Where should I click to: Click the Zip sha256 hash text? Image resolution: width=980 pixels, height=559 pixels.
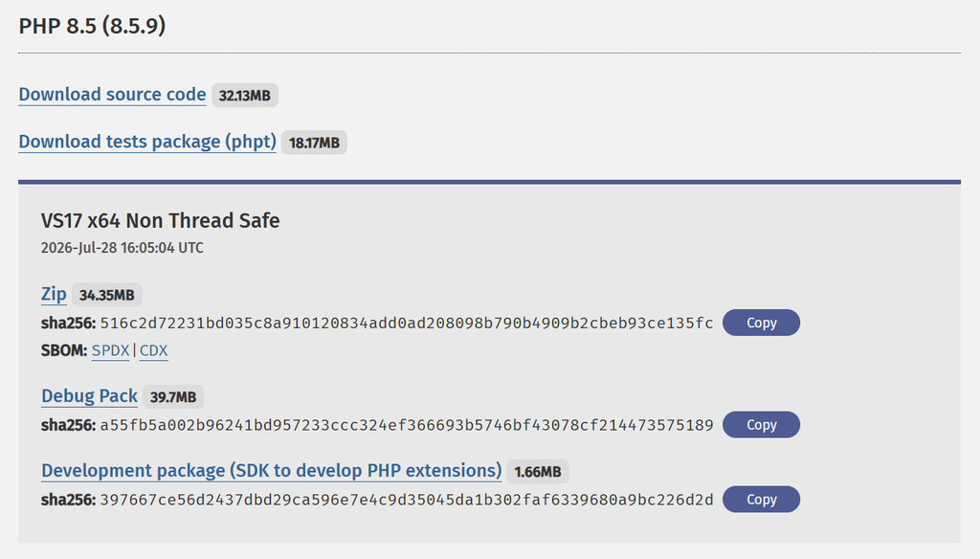[x=407, y=324]
